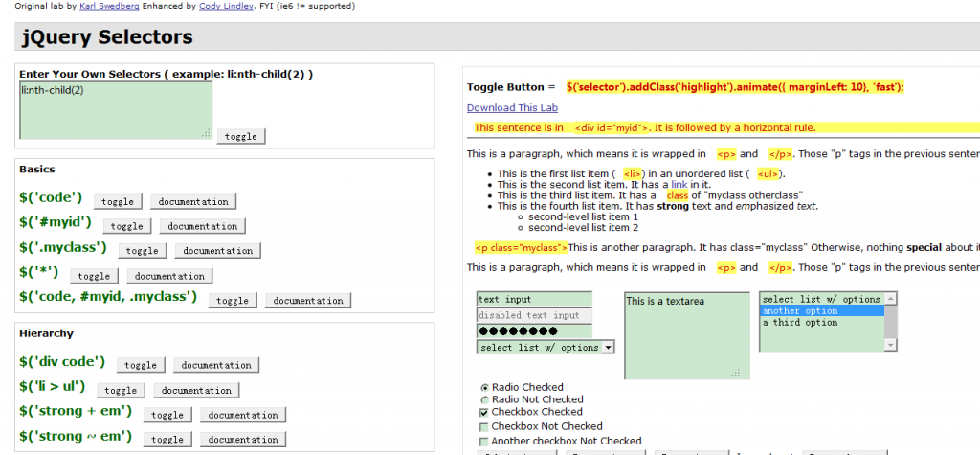Click inside 'This is a textarea' box

tap(687, 335)
